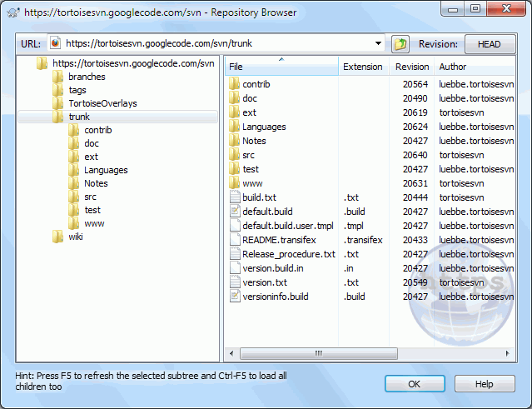
Task: Click the contrib folder icon in the file list
Action: 235,84
